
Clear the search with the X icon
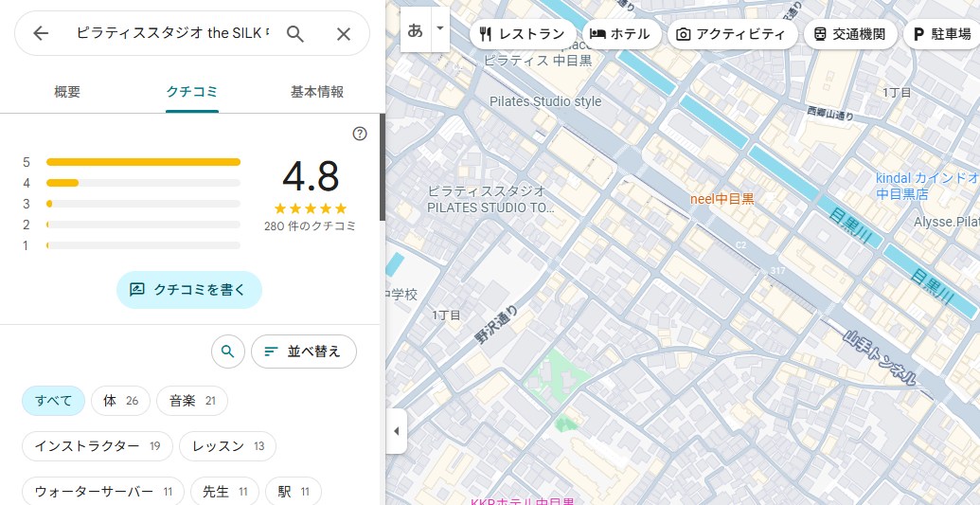click(x=344, y=34)
